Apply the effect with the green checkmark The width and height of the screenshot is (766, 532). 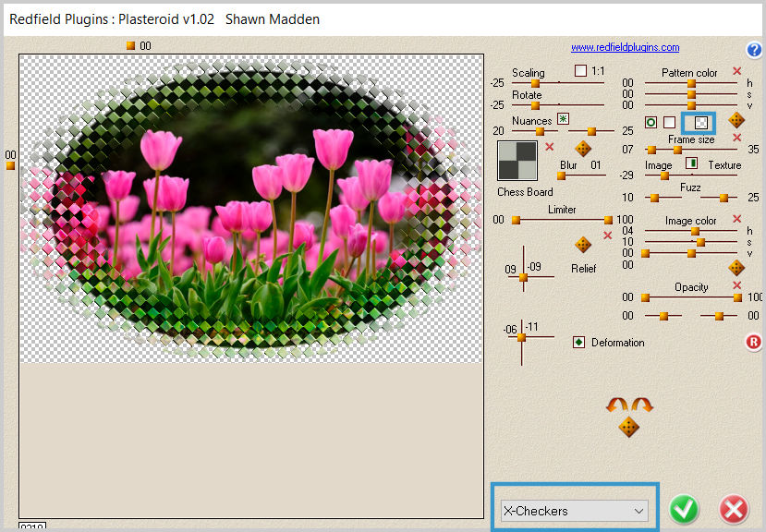pos(684,510)
